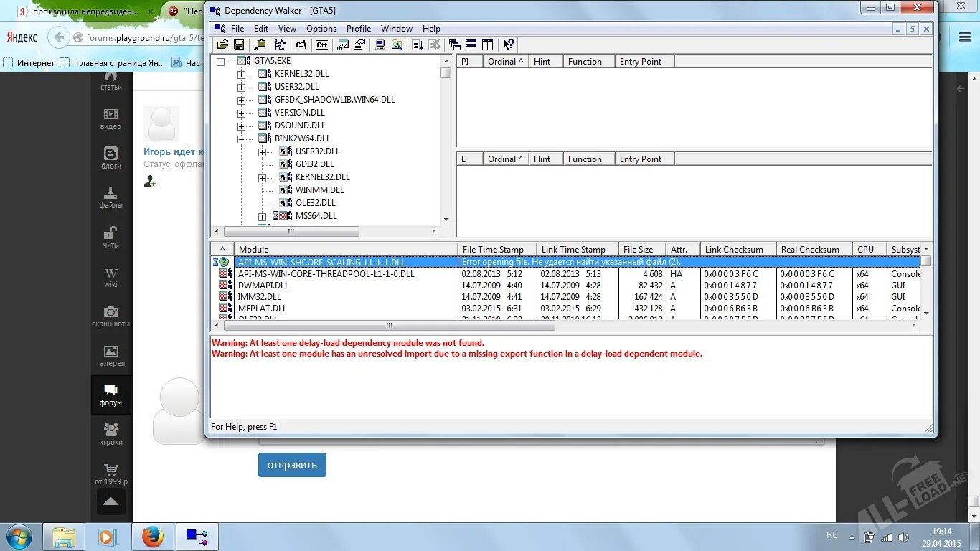Image resolution: width=980 pixels, height=551 pixels.
Task: Open the Window menu
Action: [x=397, y=29]
